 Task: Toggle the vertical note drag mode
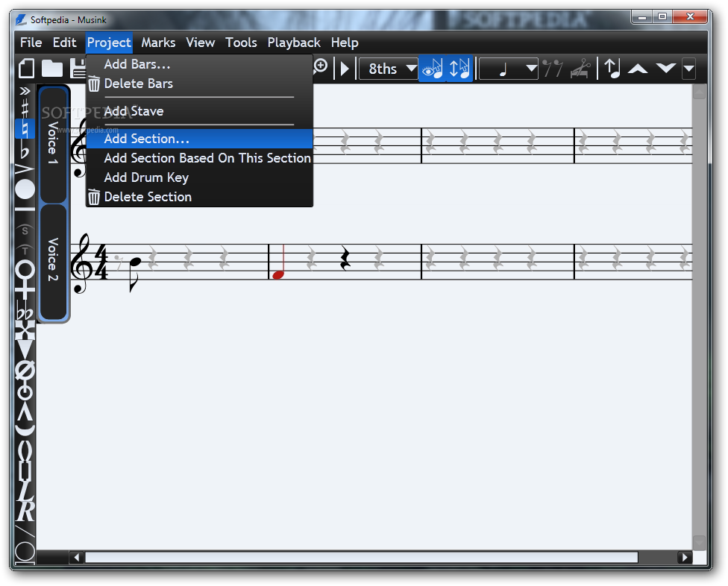[459, 69]
